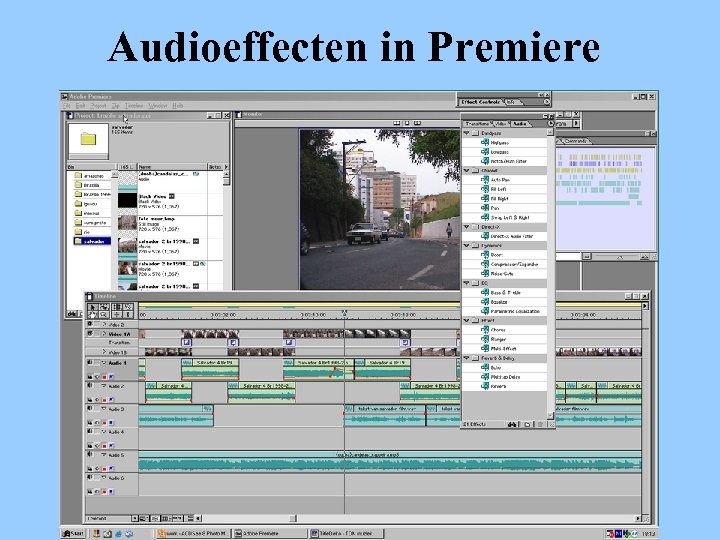This screenshot has height=540, width=720.
Task: Mute the Audio 3 track speaker
Action: [90, 409]
